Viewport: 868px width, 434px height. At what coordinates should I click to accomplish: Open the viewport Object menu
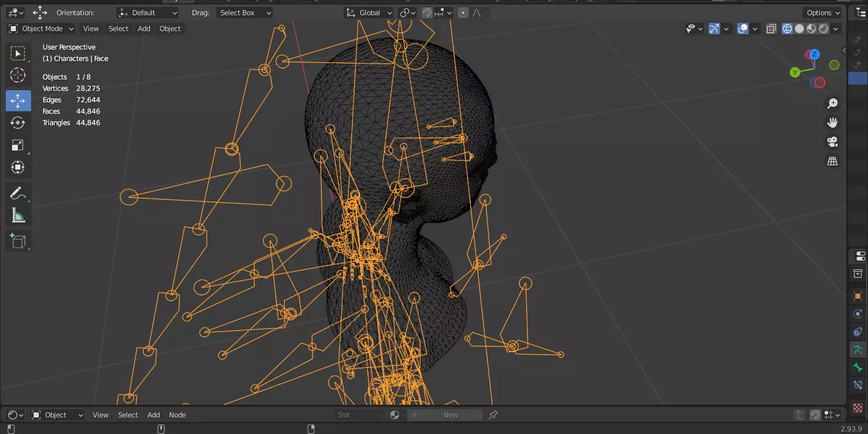coord(170,29)
